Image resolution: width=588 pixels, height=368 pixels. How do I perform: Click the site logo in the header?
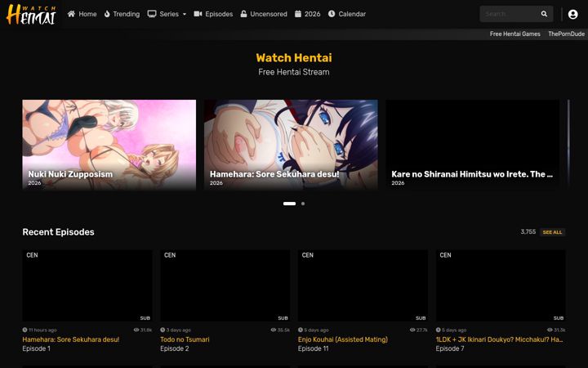click(31, 14)
